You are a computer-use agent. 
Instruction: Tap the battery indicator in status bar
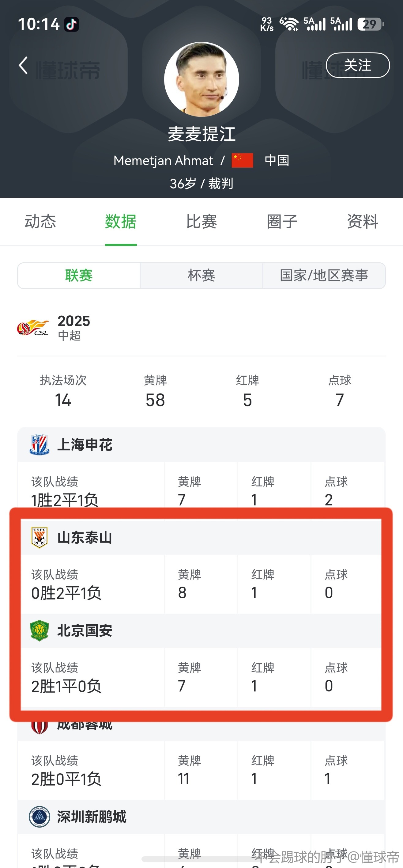pyautogui.click(x=370, y=24)
